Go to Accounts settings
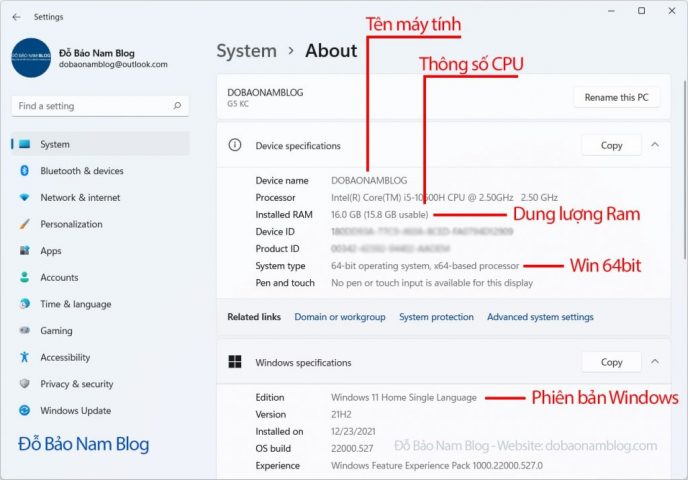The width and height of the screenshot is (688, 480). pos(58,277)
